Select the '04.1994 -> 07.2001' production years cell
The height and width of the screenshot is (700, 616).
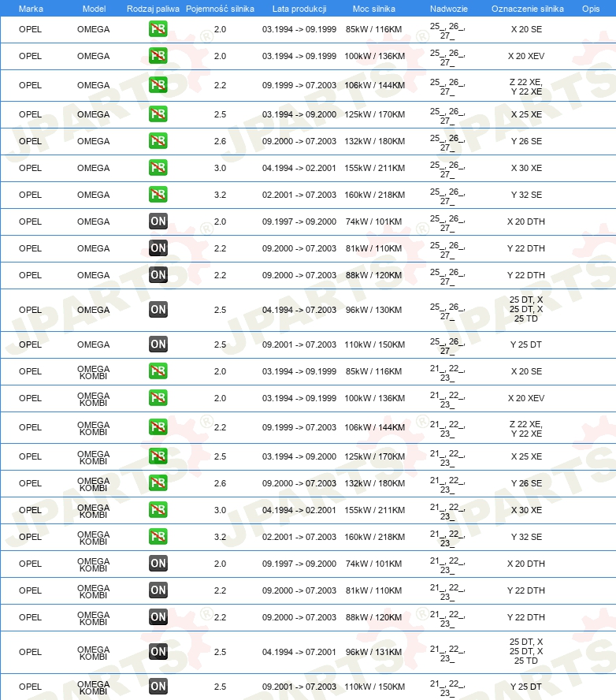299,652
